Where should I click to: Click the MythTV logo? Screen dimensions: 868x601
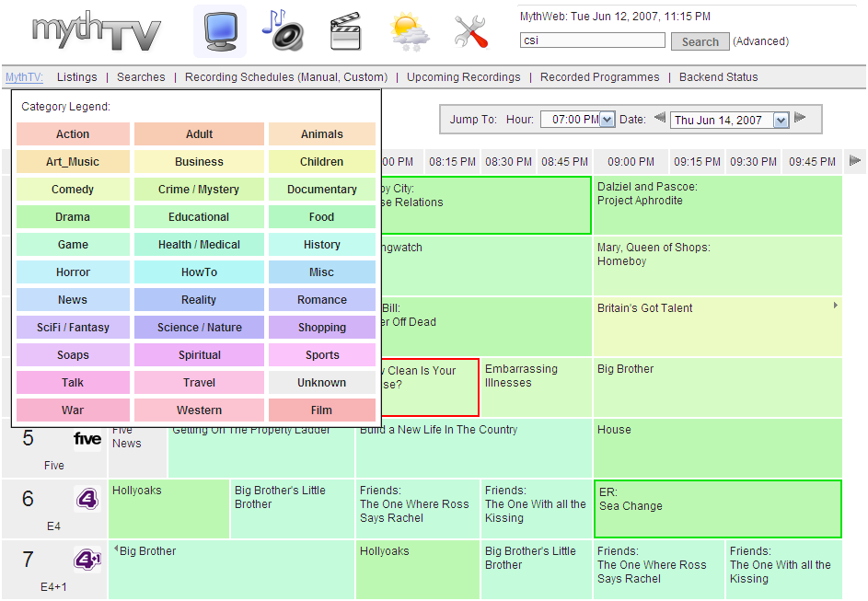point(97,32)
